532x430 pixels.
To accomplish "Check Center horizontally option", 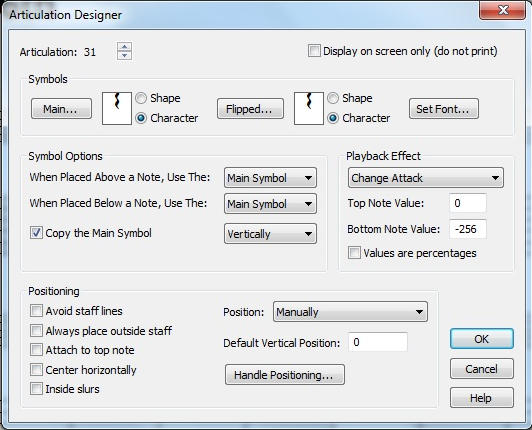I will coord(36,369).
